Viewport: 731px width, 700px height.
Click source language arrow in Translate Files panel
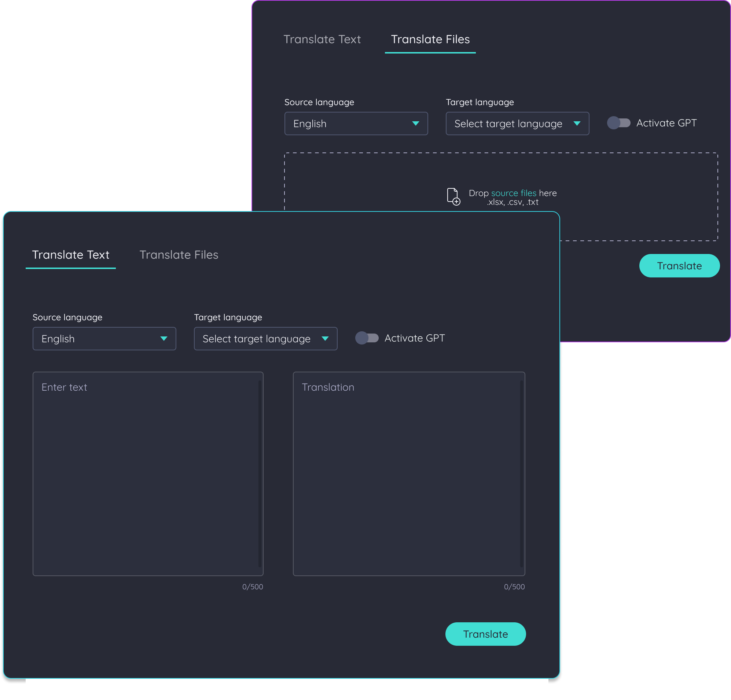tap(415, 124)
